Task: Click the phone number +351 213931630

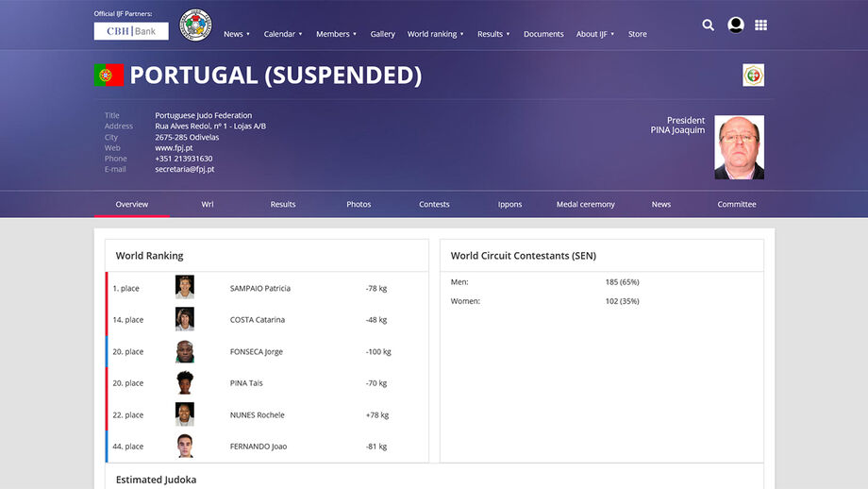Action: tap(184, 159)
